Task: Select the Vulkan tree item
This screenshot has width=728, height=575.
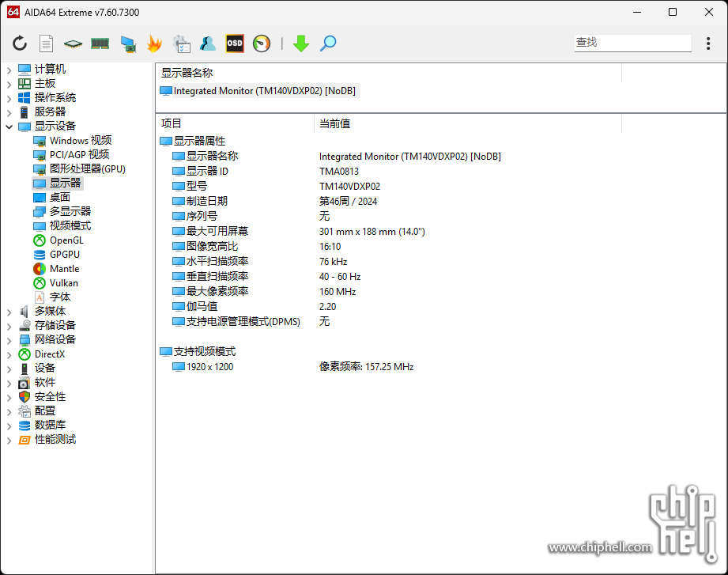Action: [55, 283]
